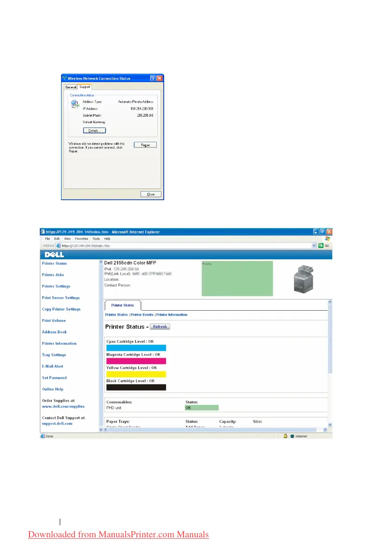Click the green OK status of PHD unit
This screenshot has height=556, width=392.
pos(202,408)
